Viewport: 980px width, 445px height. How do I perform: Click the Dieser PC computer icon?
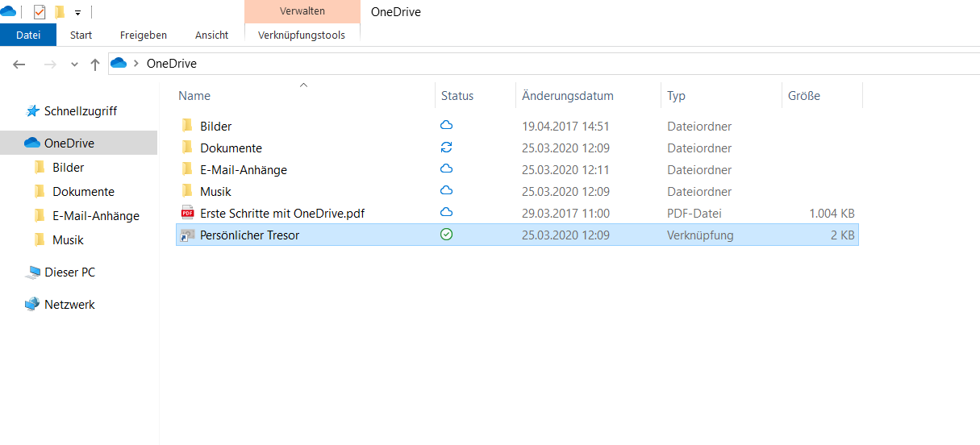tap(32, 272)
